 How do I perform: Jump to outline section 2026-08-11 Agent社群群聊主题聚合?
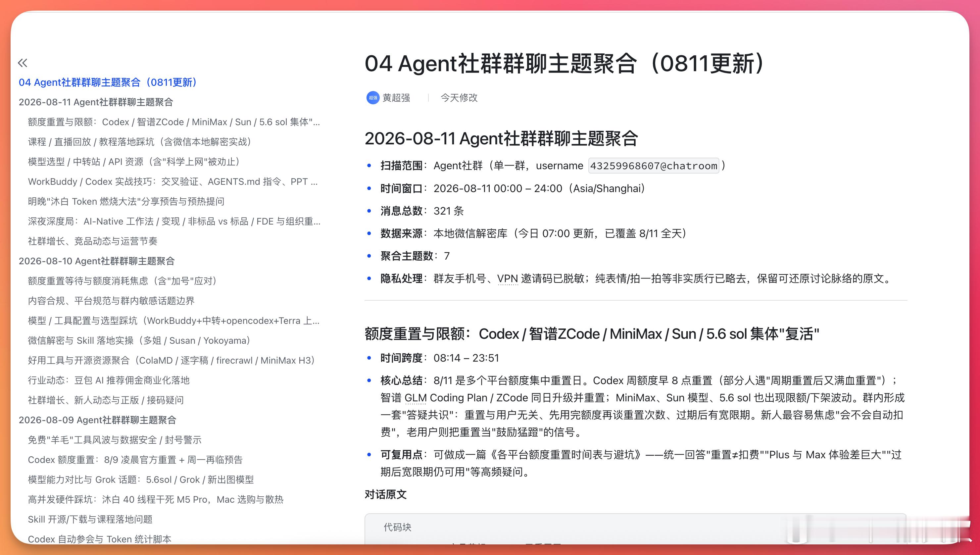pyautogui.click(x=96, y=102)
